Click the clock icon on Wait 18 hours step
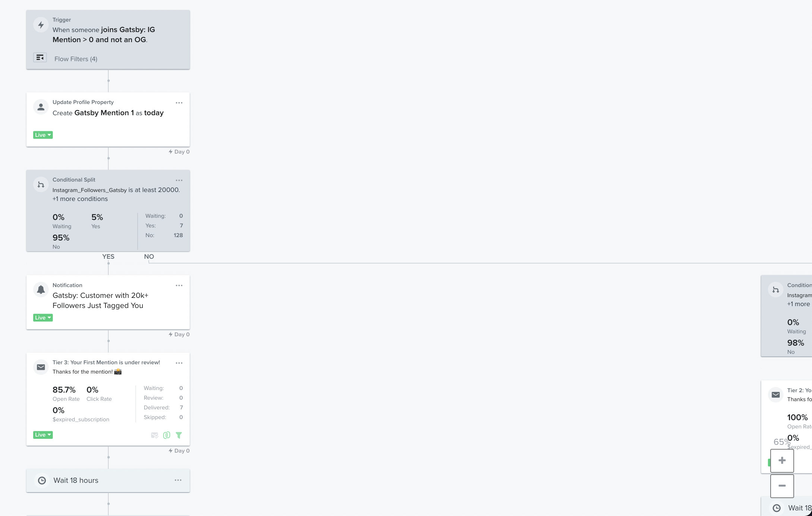The height and width of the screenshot is (516, 812). 41,481
